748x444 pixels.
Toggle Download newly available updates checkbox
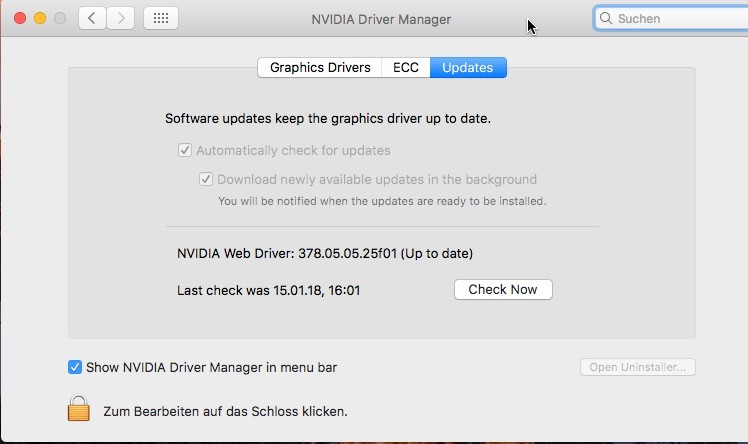click(x=206, y=180)
